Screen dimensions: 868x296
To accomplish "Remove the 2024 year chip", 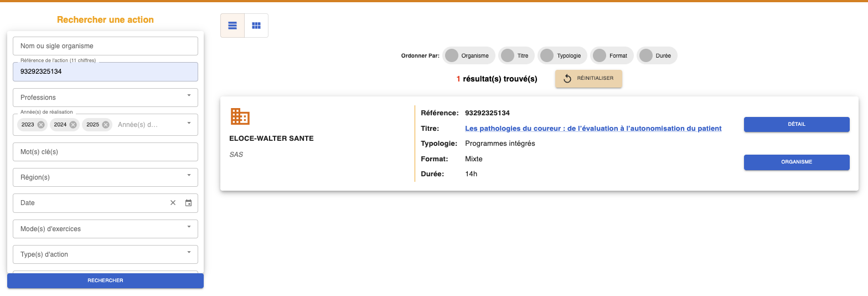I will pyautogui.click(x=73, y=125).
